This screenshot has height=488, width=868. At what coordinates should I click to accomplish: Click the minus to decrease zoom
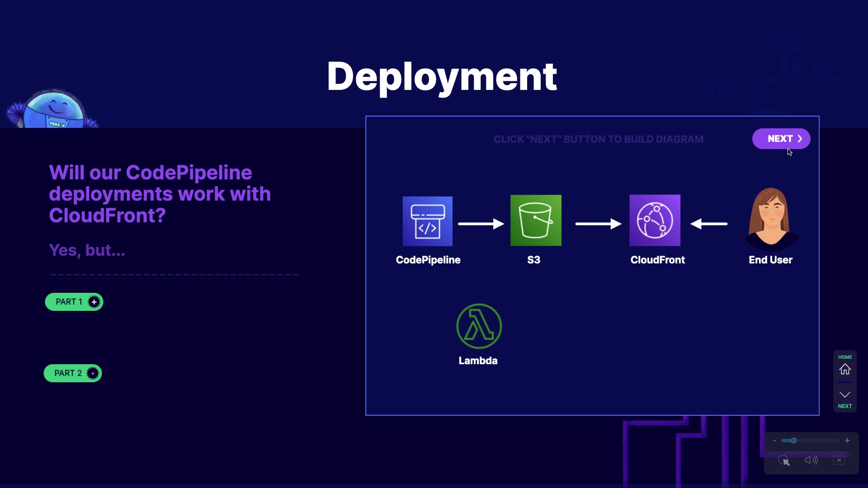[x=774, y=441]
